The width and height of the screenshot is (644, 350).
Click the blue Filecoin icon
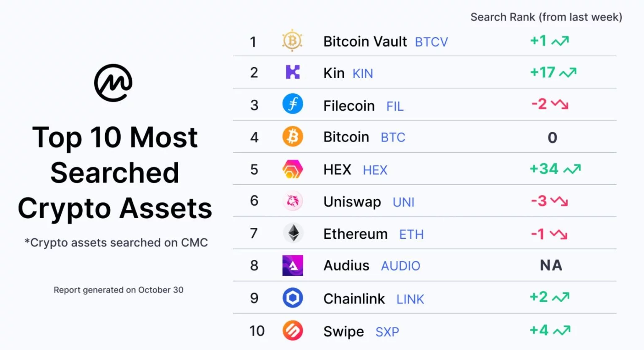click(293, 104)
